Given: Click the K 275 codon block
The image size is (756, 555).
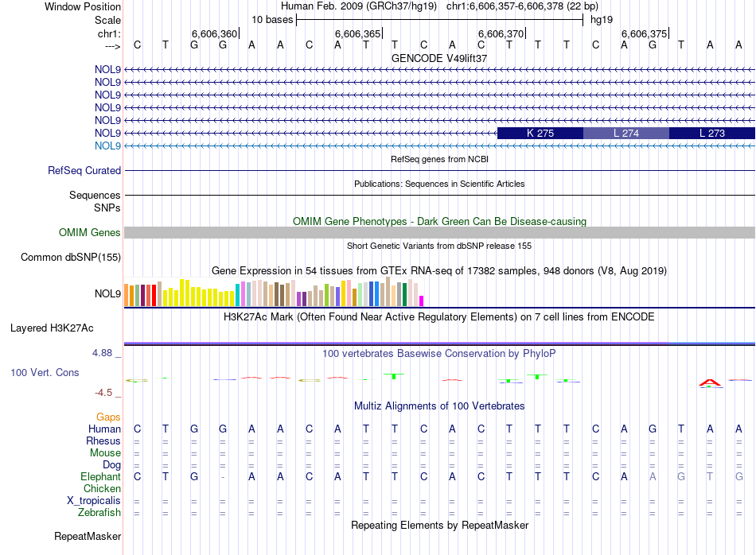Looking at the screenshot, I should pyautogui.click(x=540, y=133).
